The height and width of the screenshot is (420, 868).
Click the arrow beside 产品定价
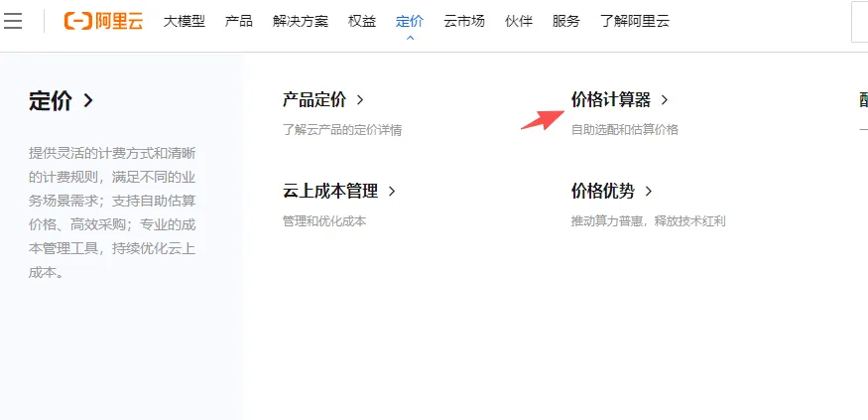tap(360, 100)
